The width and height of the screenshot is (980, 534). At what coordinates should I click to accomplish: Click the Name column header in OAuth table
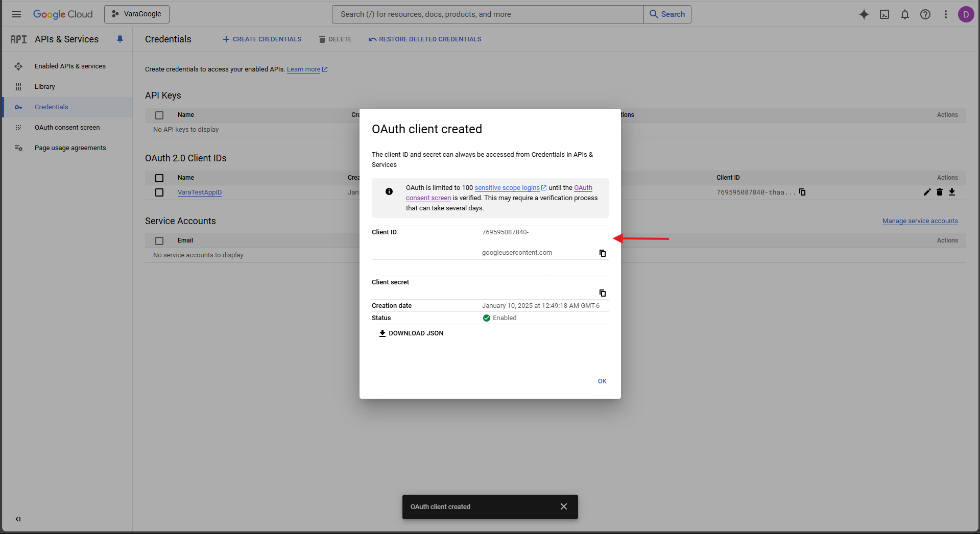pos(186,178)
